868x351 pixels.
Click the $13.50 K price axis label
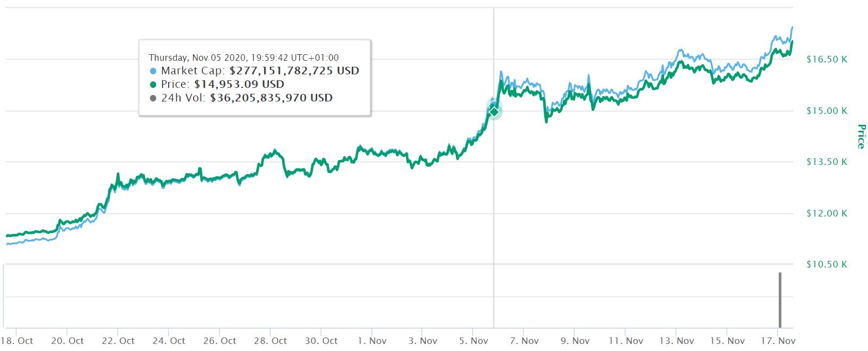coord(826,162)
